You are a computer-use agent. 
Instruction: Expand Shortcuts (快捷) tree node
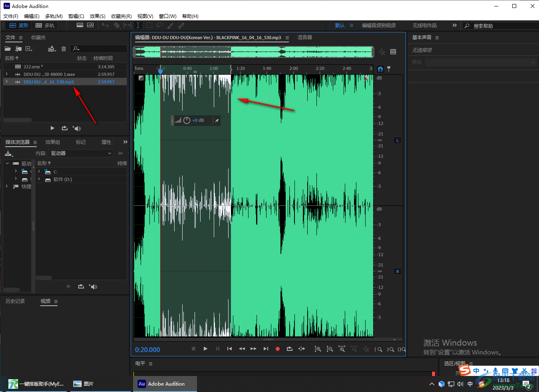7,186
